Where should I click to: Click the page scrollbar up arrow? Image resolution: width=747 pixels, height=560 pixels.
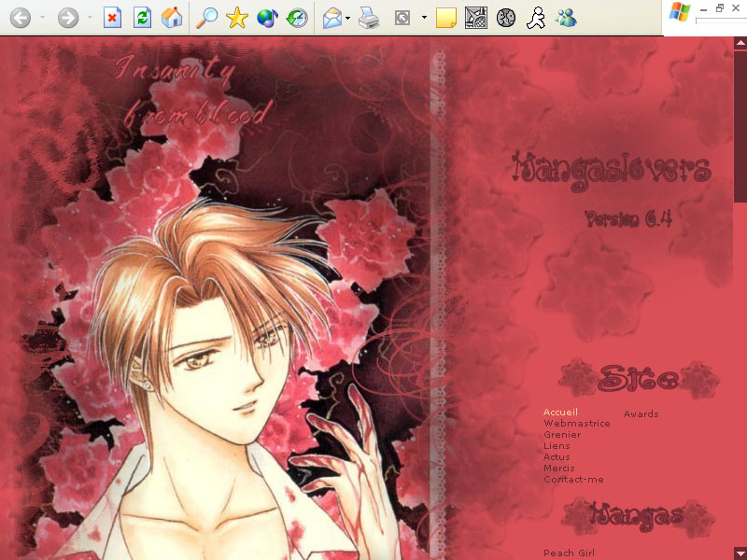[740, 43]
